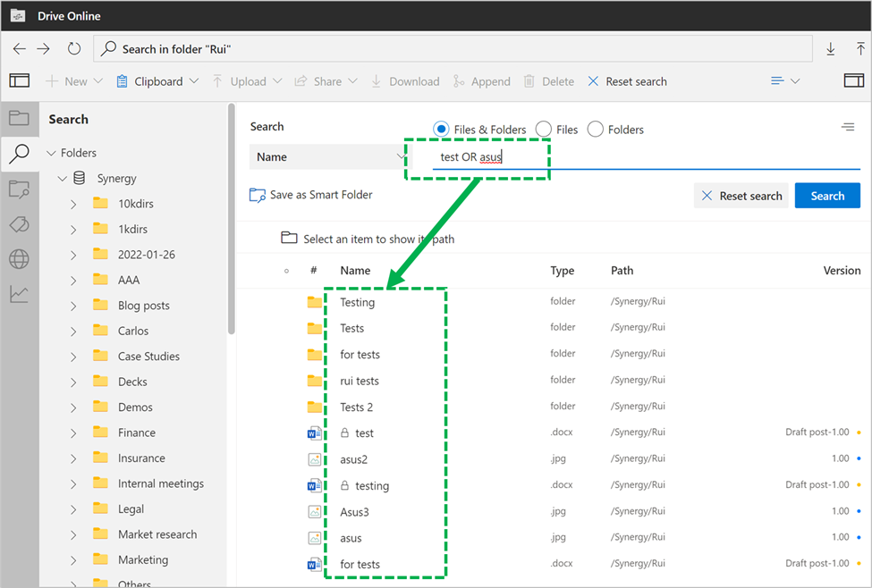Screen dimensions: 872x588
Task: Select the Folders radio button
Action: pyautogui.click(x=595, y=130)
